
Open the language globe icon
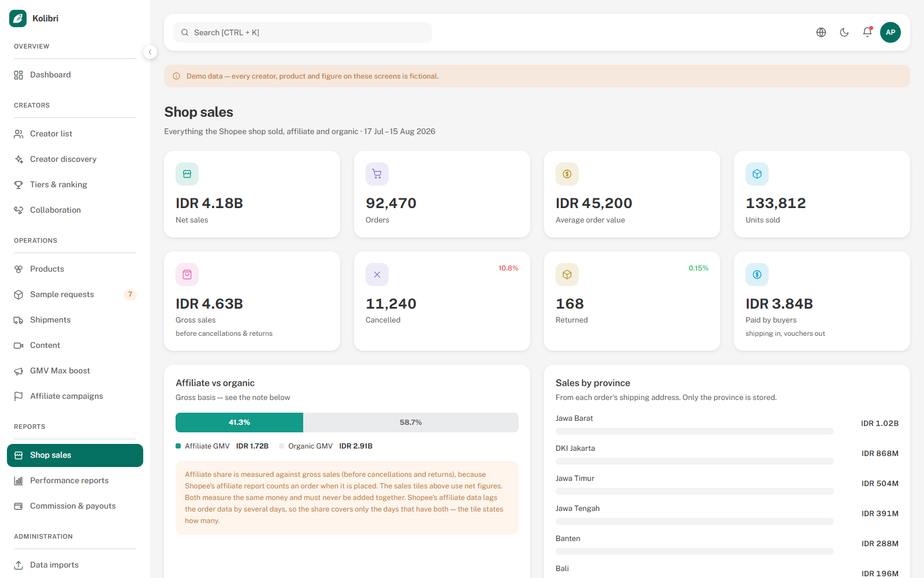(x=821, y=32)
